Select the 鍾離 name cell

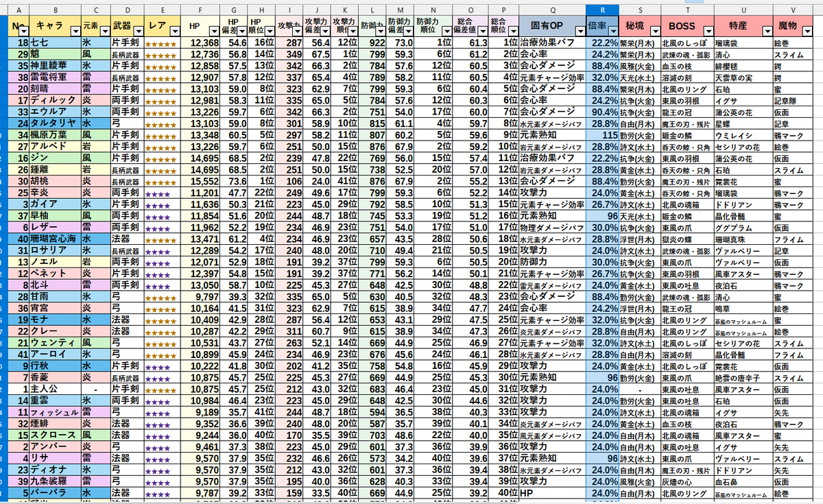click(x=56, y=170)
